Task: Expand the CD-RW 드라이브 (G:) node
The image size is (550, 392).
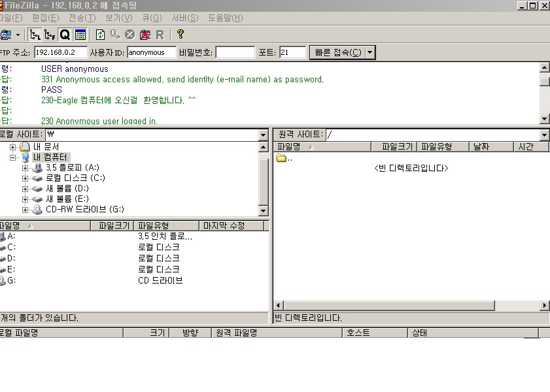Action: pos(25,210)
